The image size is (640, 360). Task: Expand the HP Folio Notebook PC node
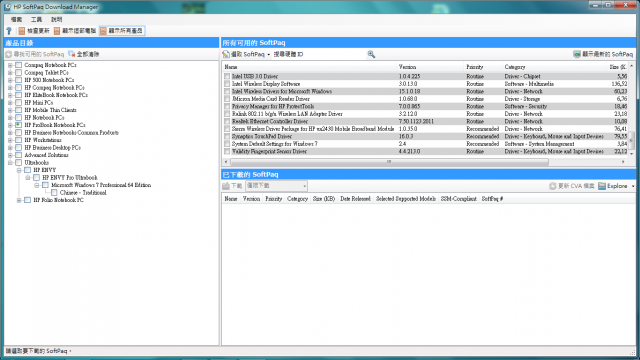point(19,200)
